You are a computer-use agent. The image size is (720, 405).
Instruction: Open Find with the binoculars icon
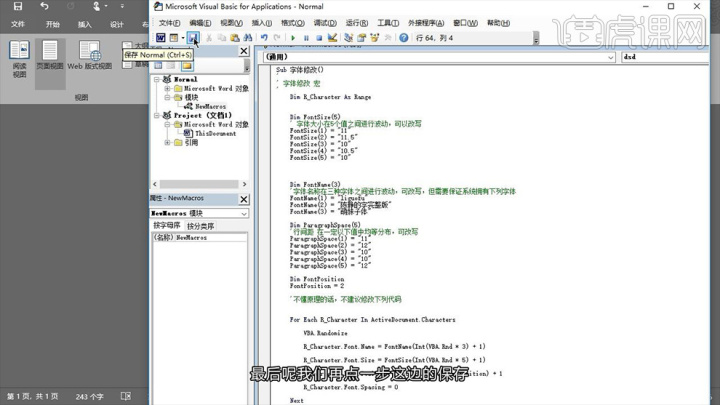248,38
